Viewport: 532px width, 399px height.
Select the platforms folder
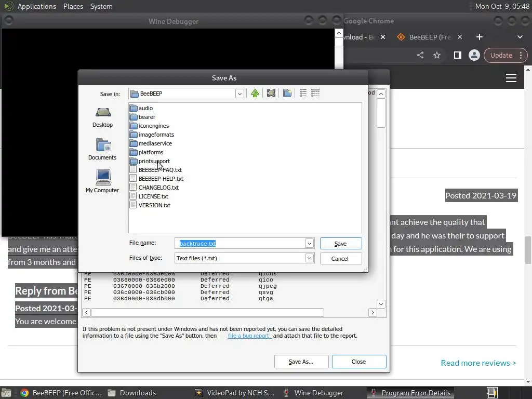coord(147,152)
